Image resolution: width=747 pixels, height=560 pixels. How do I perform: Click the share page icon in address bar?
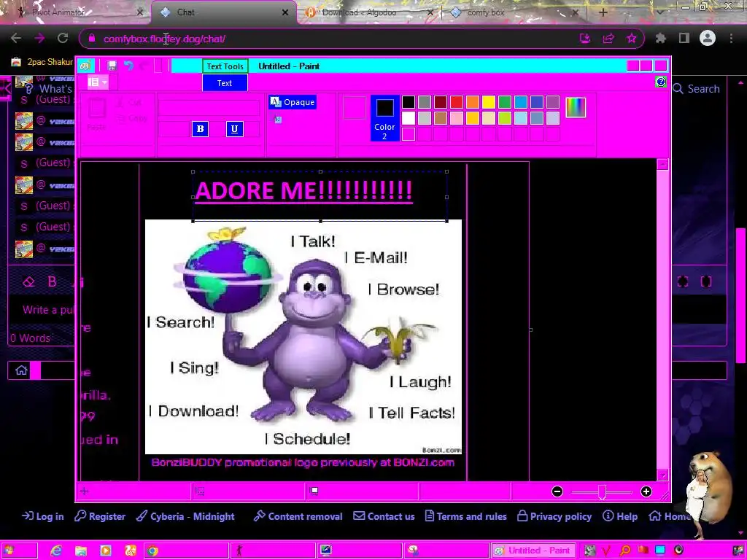coord(608,39)
